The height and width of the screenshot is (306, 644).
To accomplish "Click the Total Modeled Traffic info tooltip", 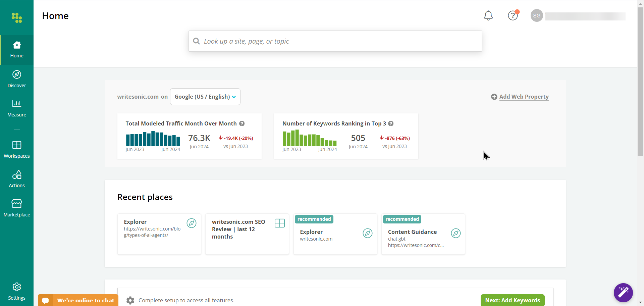I will click(x=242, y=123).
